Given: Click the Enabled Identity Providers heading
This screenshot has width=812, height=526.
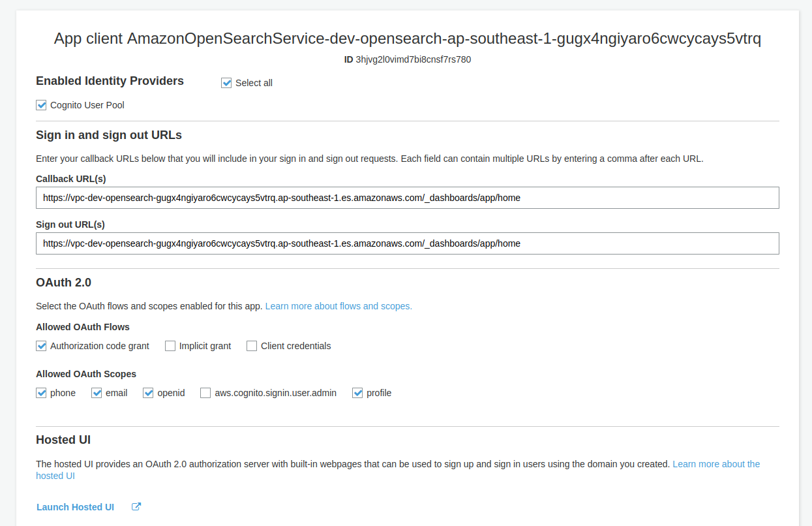Looking at the screenshot, I should 110,81.
